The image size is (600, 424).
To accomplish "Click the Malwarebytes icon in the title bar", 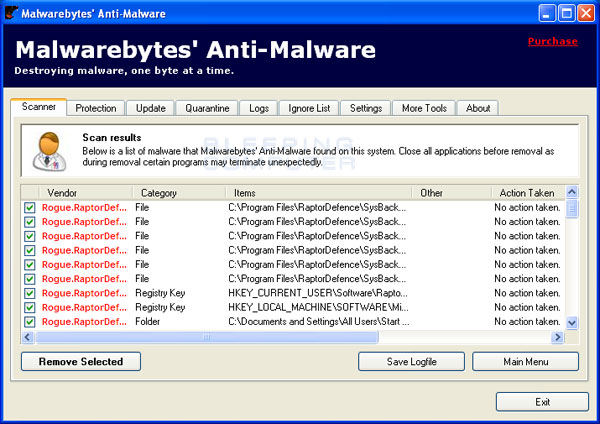I will [x=11, y=13].
